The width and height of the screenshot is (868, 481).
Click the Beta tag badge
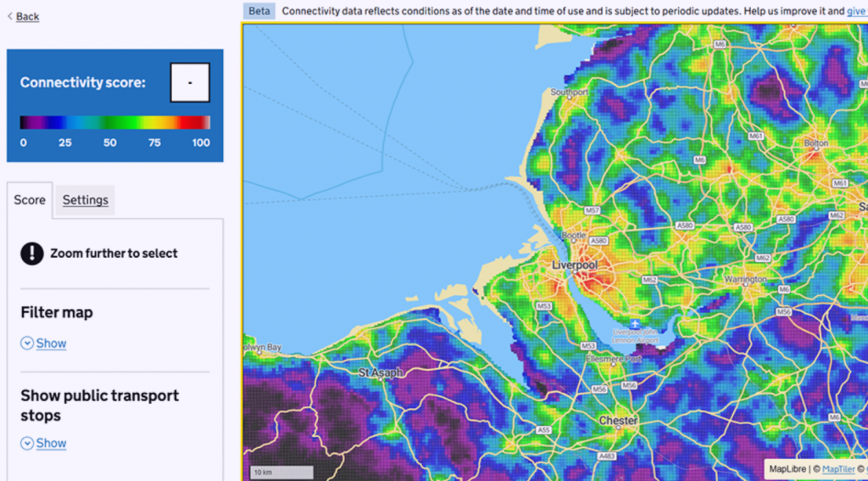click(259, 11)
